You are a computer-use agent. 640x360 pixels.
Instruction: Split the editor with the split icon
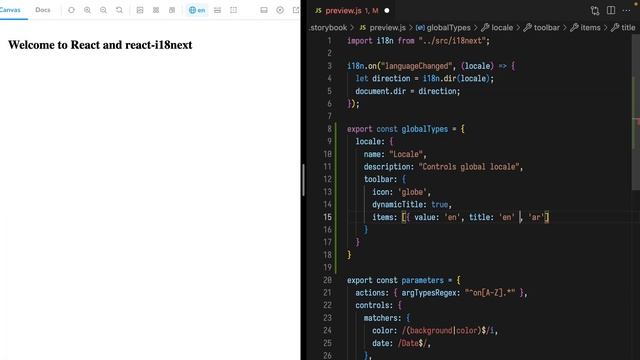pos(611,11)
